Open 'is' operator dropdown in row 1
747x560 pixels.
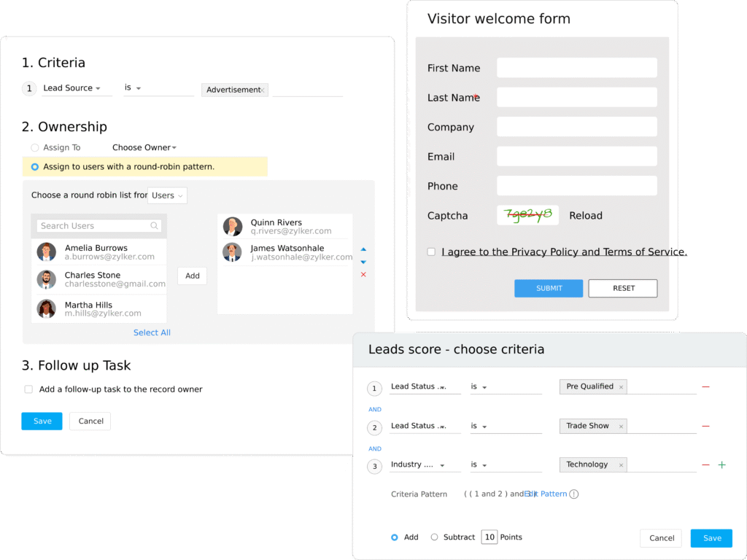point(506,386)
